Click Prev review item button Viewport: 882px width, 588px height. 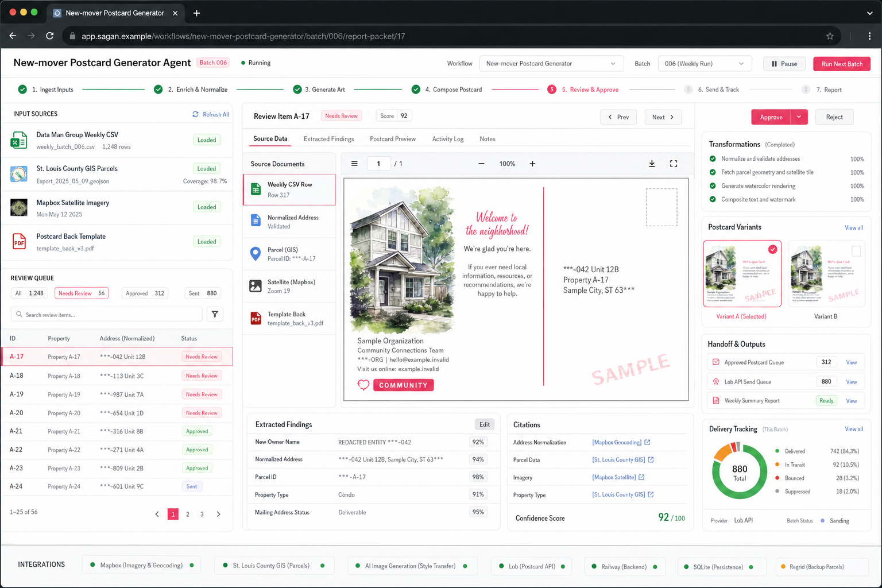pos(618,117)
